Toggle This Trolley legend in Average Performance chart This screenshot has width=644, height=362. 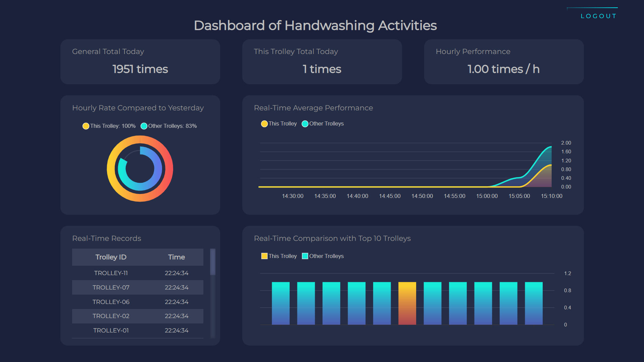pos(279,124)
